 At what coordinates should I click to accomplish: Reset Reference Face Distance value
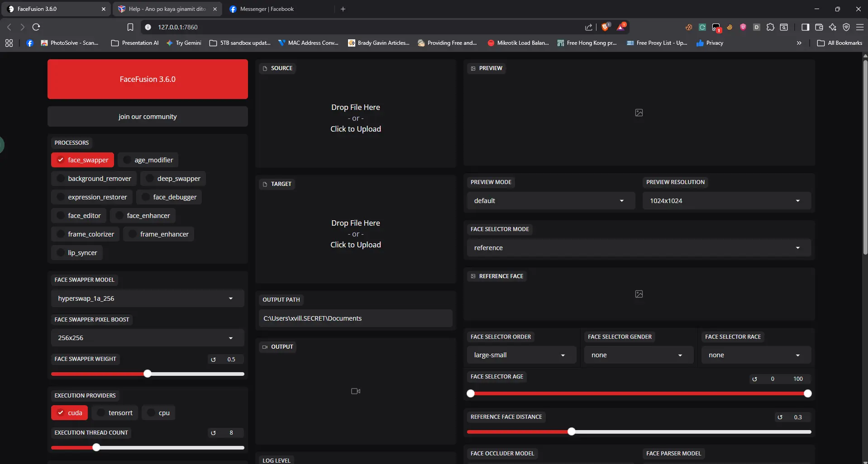(x=780, y=417)
